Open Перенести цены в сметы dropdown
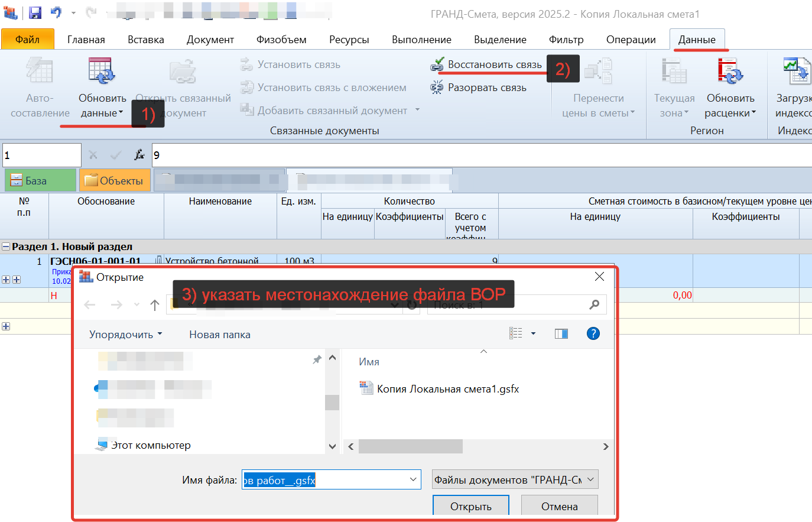Viewport: 812px width, 522px height. coord(633,112)
